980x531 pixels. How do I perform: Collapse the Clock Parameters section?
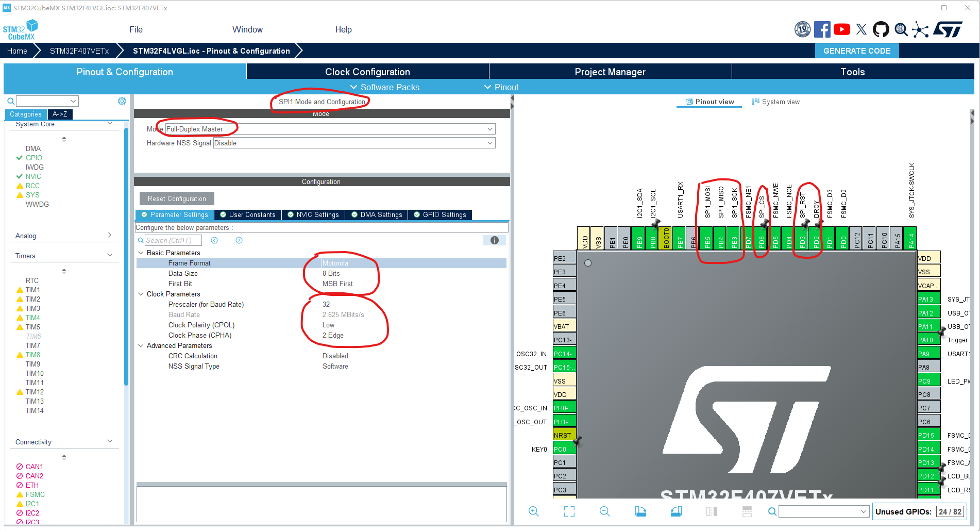(141, 294)
